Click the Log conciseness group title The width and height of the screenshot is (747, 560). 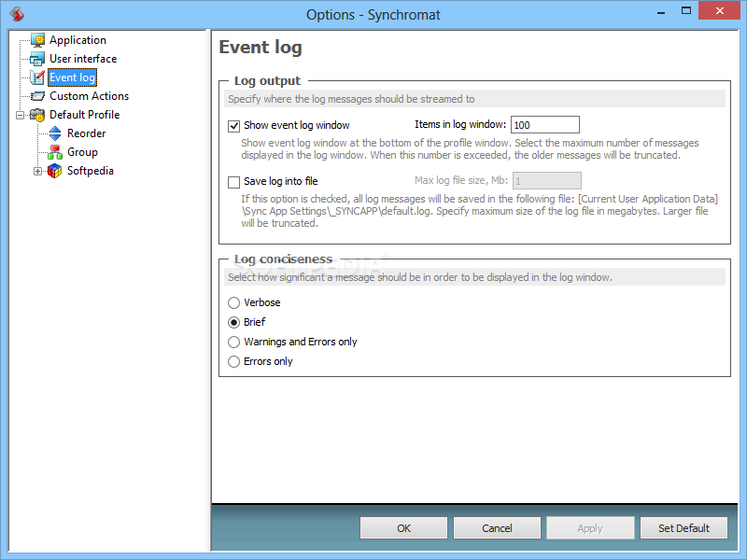point(283,259)
